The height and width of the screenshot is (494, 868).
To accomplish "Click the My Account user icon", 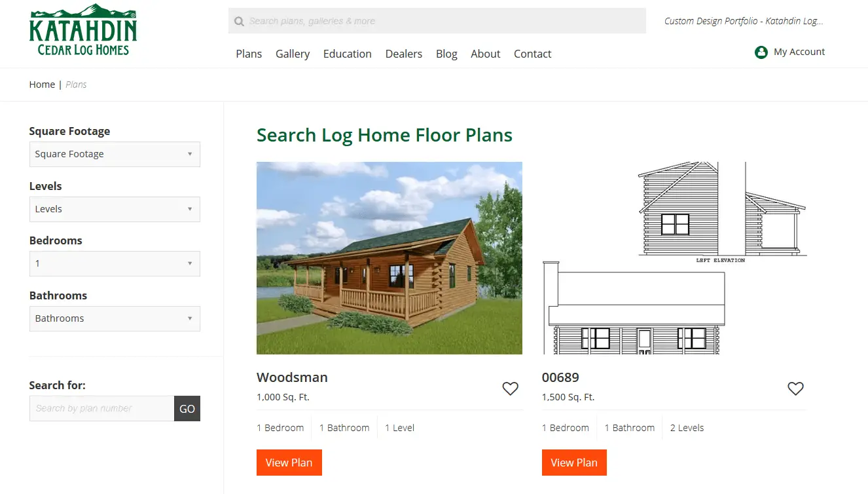I will pos(761,52).
